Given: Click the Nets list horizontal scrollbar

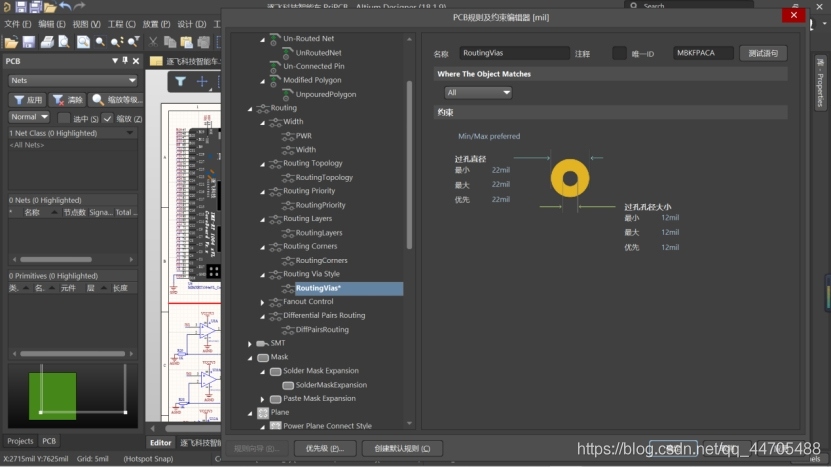Looking at the screenshot, I should (56, 259).
